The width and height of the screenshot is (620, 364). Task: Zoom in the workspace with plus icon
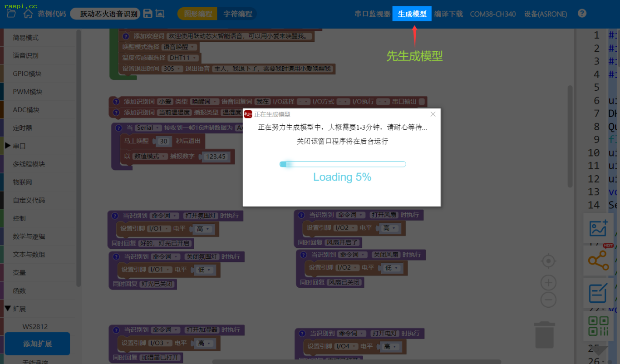tap(549, 283)
